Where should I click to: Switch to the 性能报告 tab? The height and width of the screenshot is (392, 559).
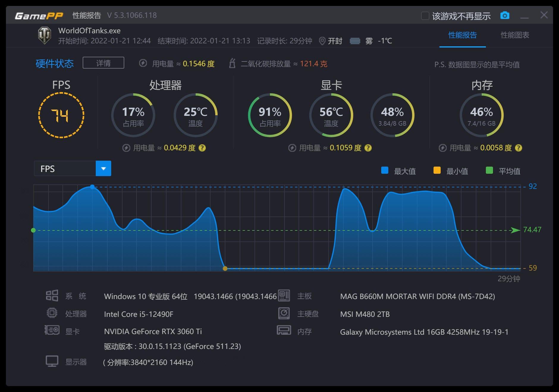point(462,35)
